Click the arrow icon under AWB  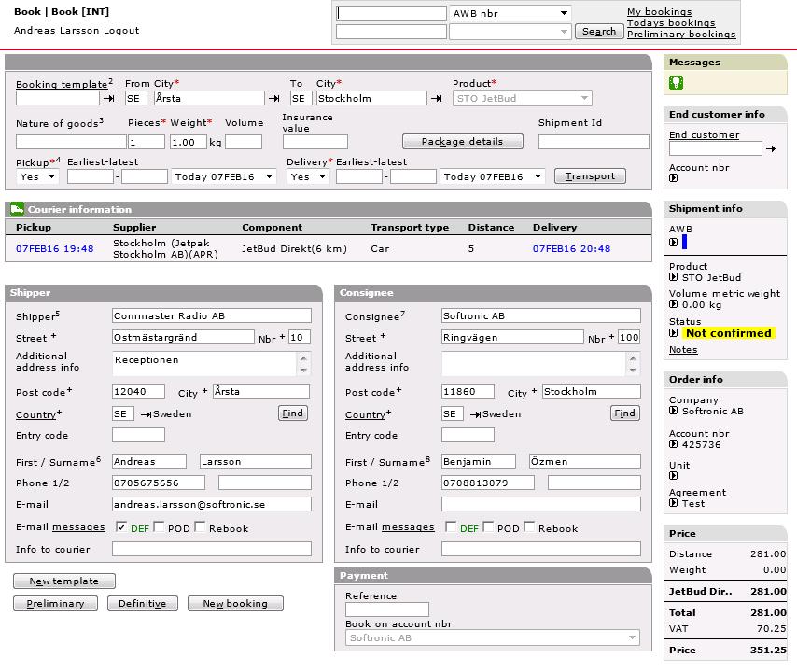[674, 243]
